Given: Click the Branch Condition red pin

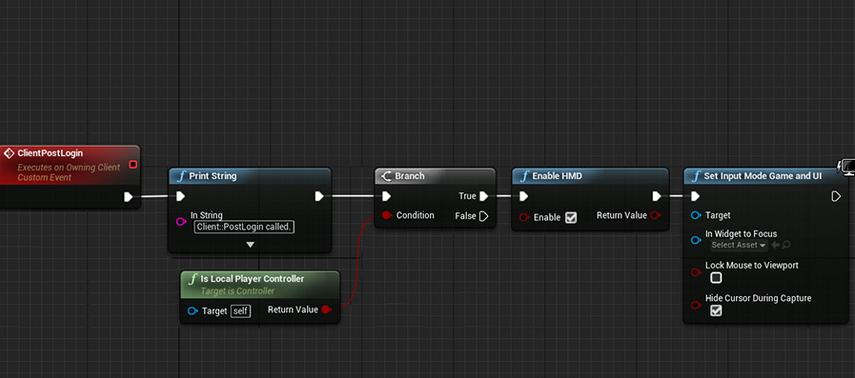Looking at the screenshot, I should [387, 215].
